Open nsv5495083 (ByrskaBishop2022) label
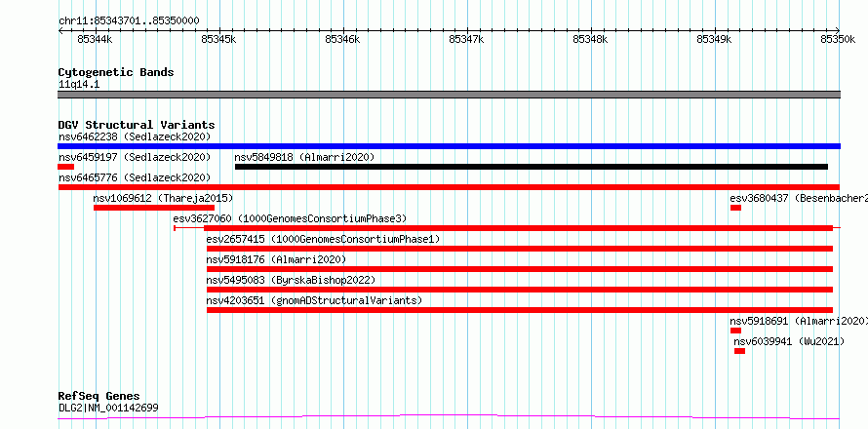The height and width of the screenshot is (429, 868). (x=291, y=280)
